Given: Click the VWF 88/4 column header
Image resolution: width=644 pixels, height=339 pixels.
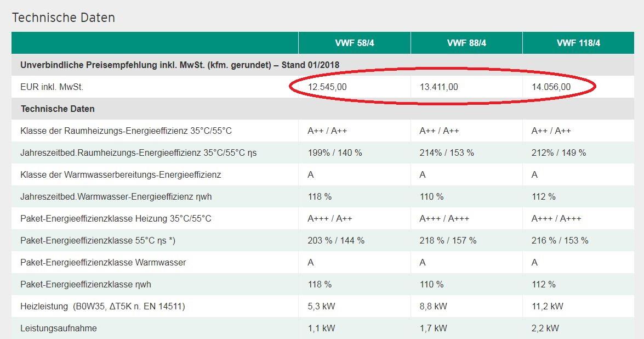Looking at the screenshot, I should point(466,43).
